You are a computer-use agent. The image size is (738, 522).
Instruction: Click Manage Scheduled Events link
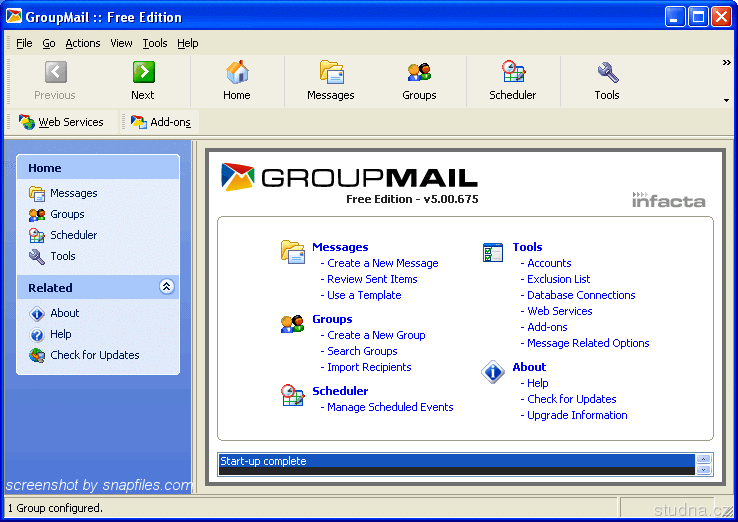(x=390, y=407)
